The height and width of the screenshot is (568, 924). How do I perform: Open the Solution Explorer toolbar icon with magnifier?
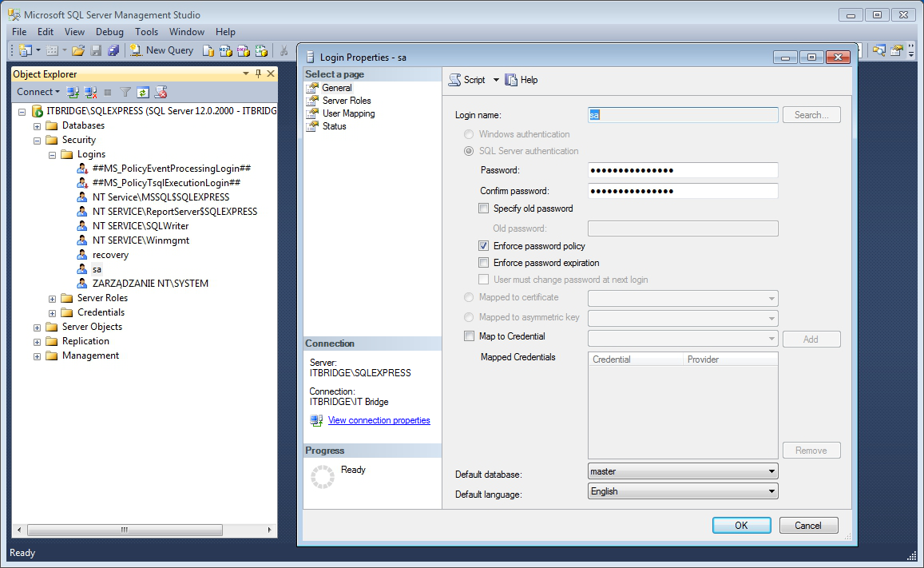(879, 50)
